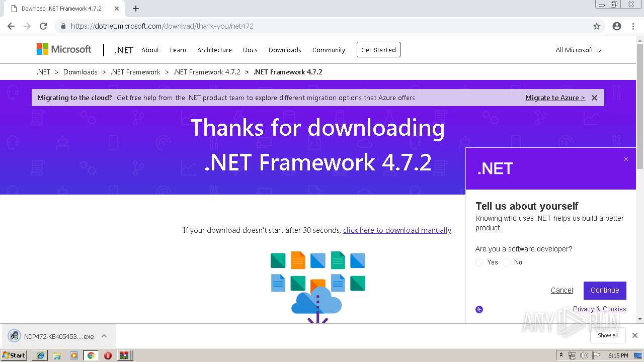Click here to download manually link

click(397, 230)
